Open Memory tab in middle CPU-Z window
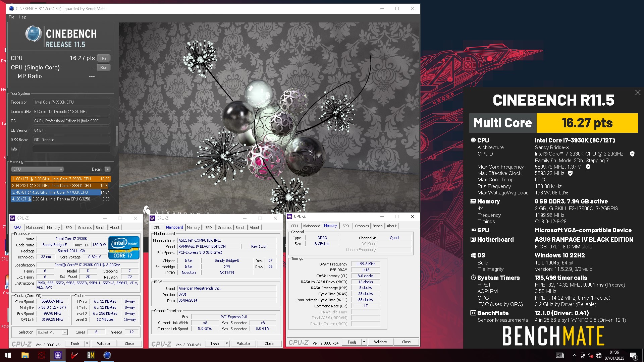 (x=193, y=228)
